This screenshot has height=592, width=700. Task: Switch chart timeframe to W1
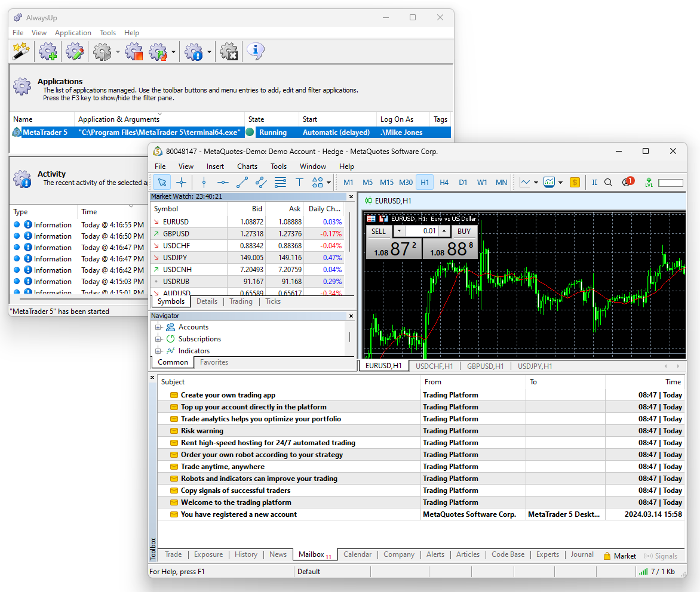click(482, 182)
